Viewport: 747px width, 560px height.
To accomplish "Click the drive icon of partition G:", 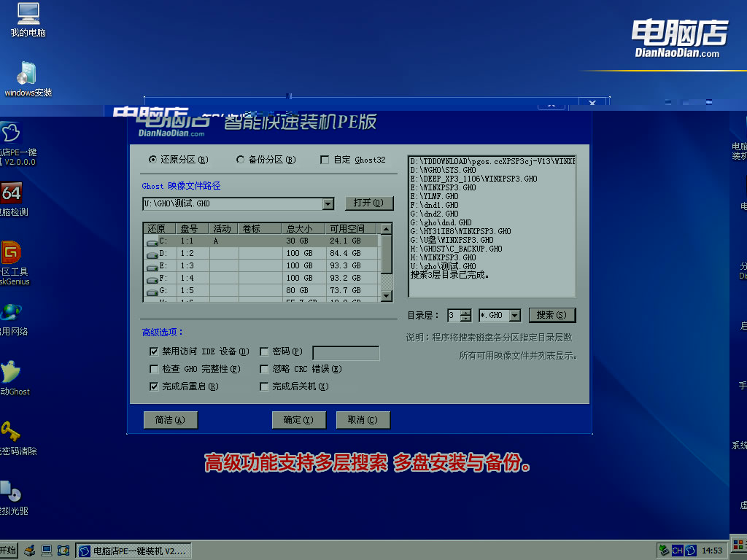I will [152, 292].
